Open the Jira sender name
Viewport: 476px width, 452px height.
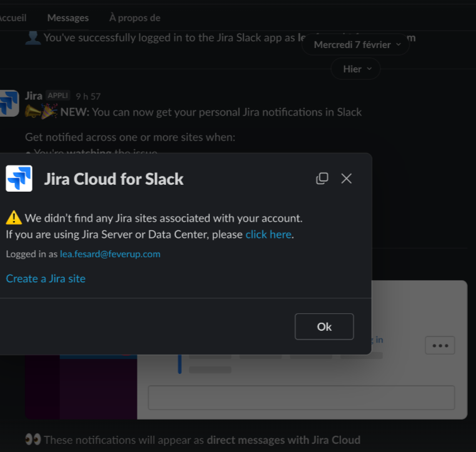(33, 96)
